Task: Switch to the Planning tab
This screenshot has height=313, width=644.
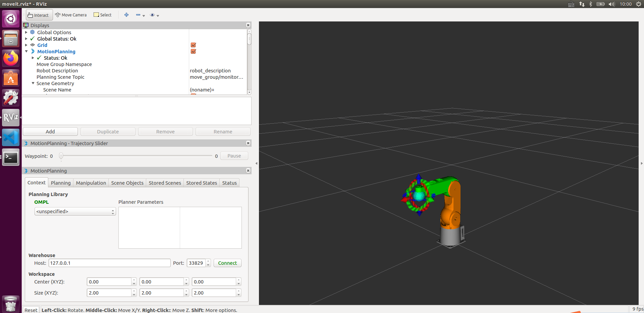Action: pyautogui.click(x=61, y=183)
